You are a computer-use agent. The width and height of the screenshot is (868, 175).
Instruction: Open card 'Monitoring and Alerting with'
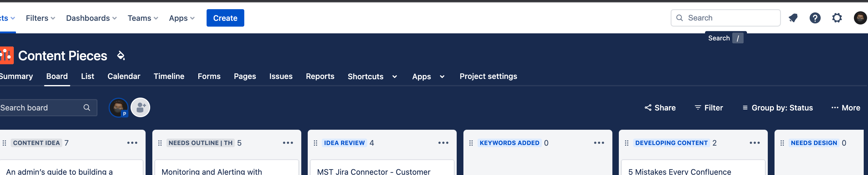click(x=227, y=168)
